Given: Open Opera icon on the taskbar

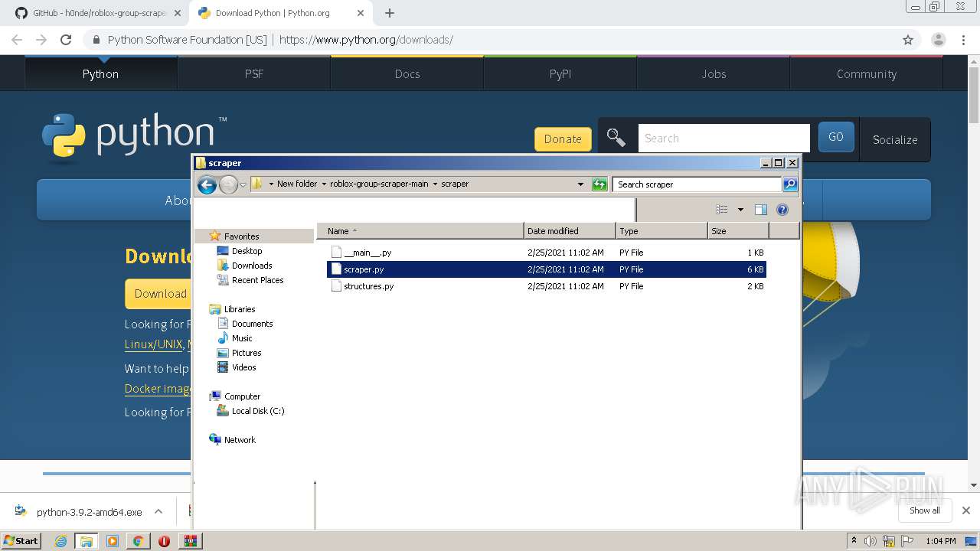Looking at the screenshot, I should click(164, 540).
